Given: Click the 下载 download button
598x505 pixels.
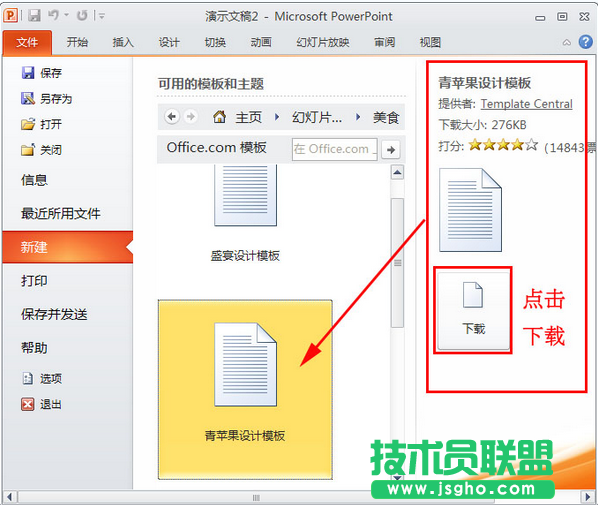Looking at the screenshot, I should click(473, 310).
